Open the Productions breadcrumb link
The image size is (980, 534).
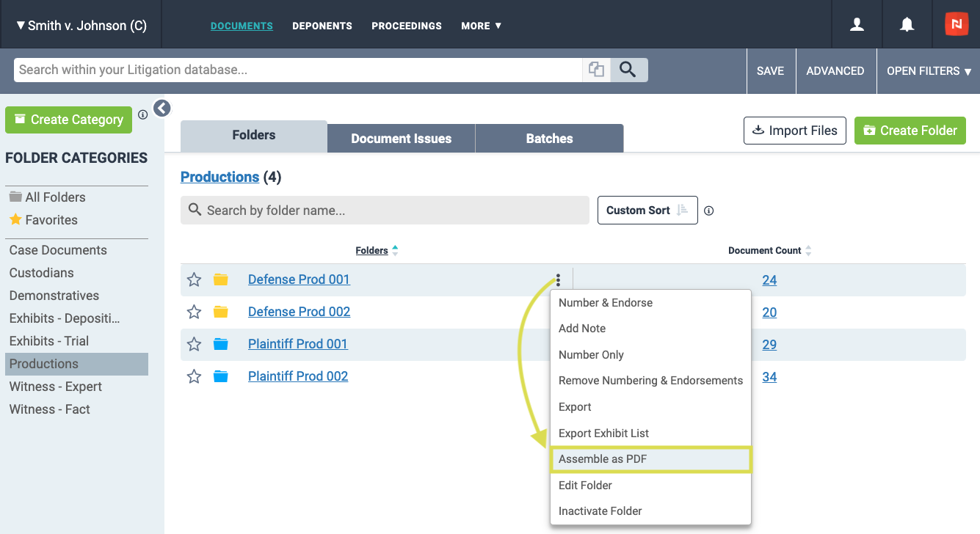pos(219,177)
